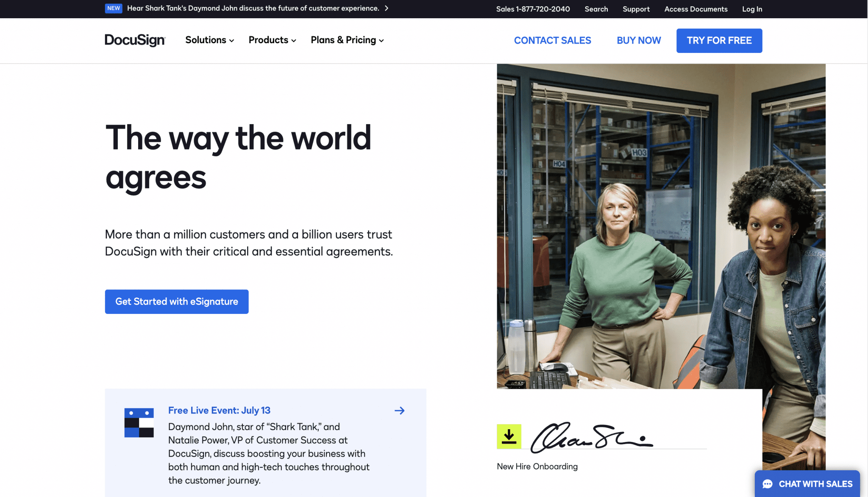Click the chat bubble icon
This screenshot has height=497, width=868.
click(x=768, y=484)
